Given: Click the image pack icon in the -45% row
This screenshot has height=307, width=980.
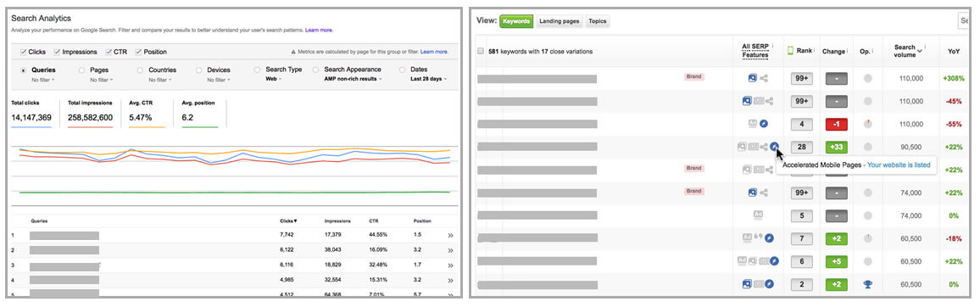Looking at the screenshot, I should point(746,101).
